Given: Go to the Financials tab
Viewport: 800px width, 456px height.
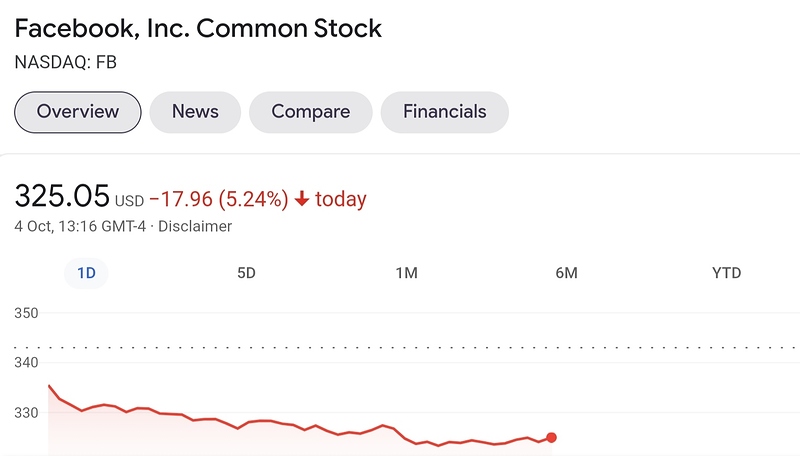Looking at the screenshot, I should [x=444, y=112].
